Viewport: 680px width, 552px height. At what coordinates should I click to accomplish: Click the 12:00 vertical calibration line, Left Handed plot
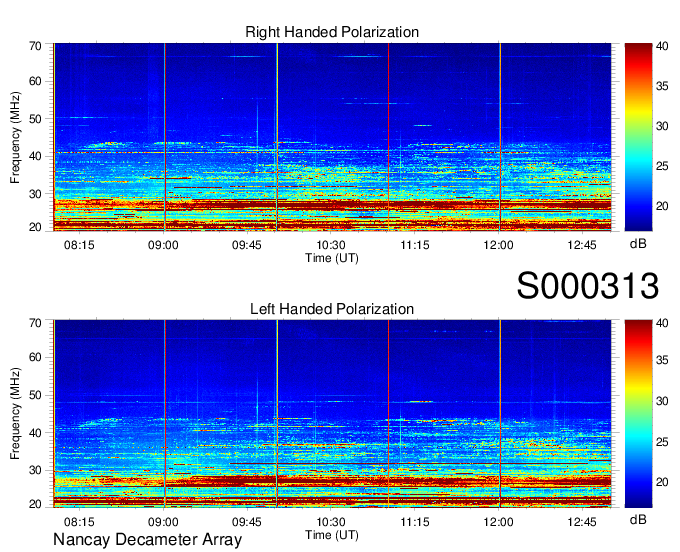500,413
